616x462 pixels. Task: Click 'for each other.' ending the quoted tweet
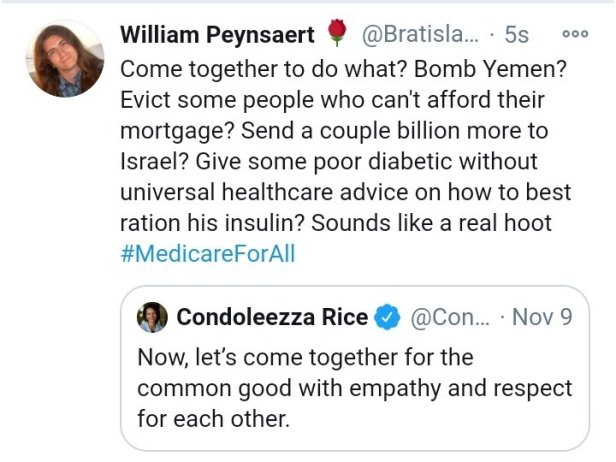(214, 419)
